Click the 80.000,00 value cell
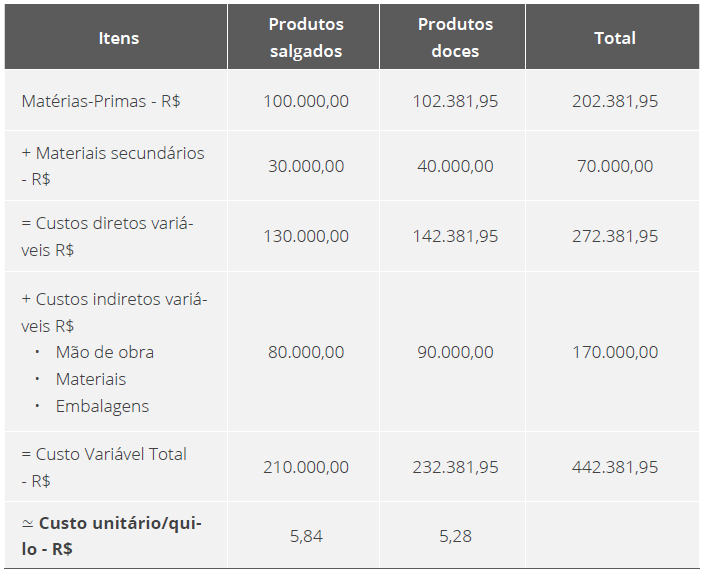Screen dimensions: 702x571 point(306,352)
